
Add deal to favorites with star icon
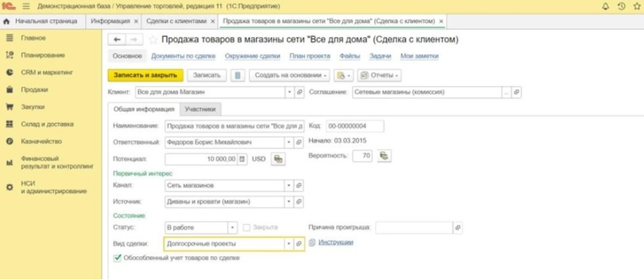coord(153,40)
